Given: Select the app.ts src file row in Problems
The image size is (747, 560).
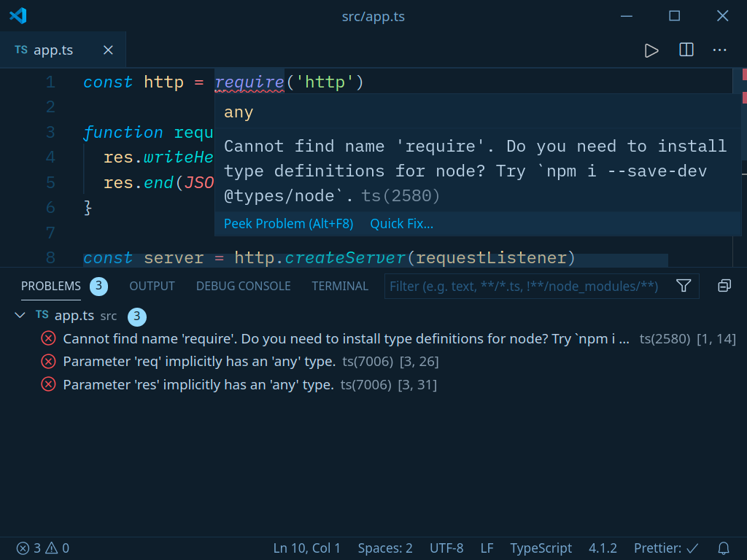Looking at the screenshot, I should (373, 316).
